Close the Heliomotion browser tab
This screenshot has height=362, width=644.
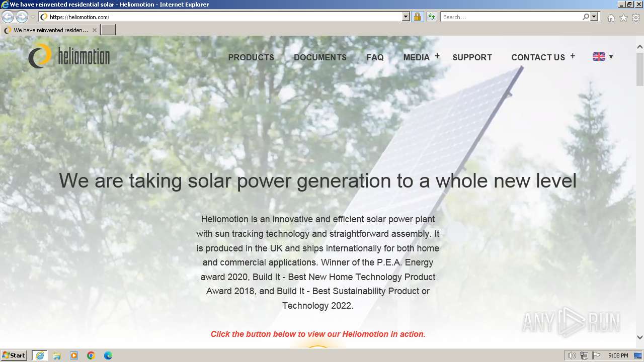coord(94,30)
